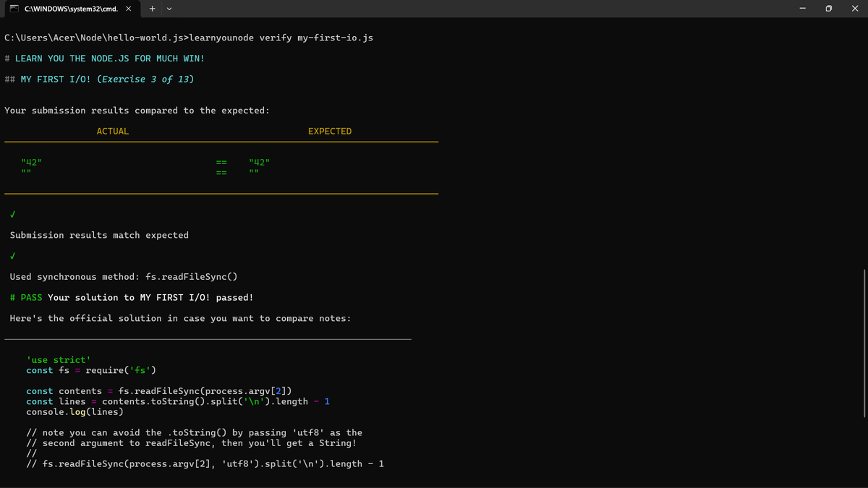Click the comment 'second argument to readFileSync'

point(192,443)
